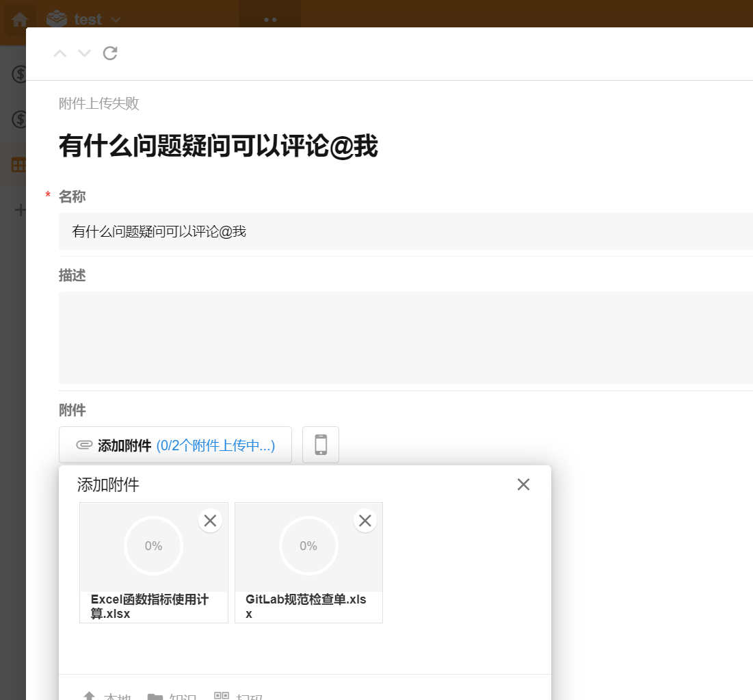Click the table grid icon in sidebar
Viewport: 753px width, 700px height.
pyautogui.click(x=18, y=165)
